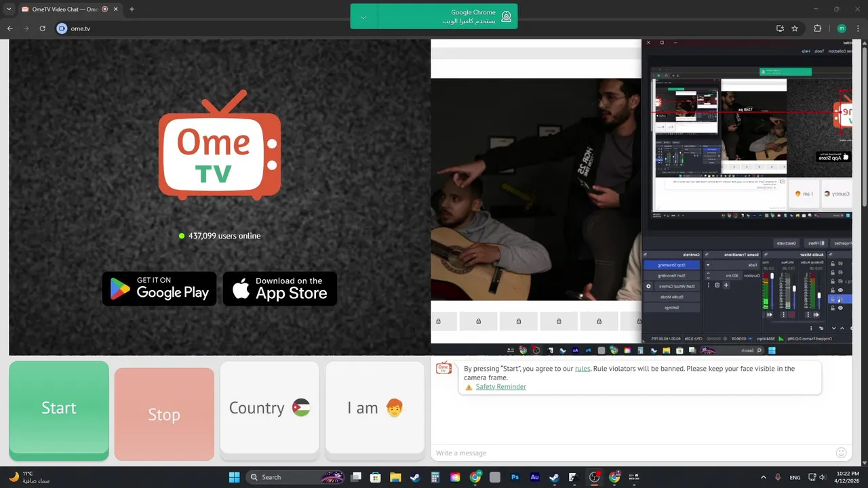
Task: Open the Safety Reminder link
Action: [x=500, y=386]
